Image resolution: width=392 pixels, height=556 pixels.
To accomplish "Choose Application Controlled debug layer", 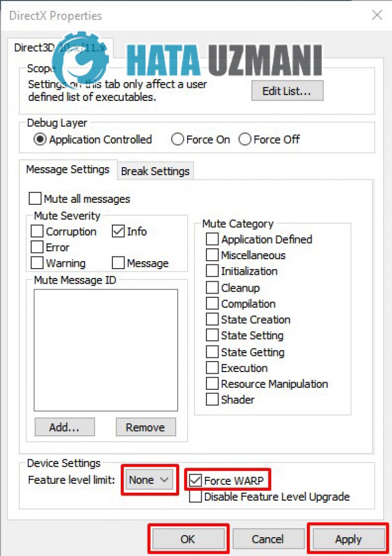I will 40,140.
